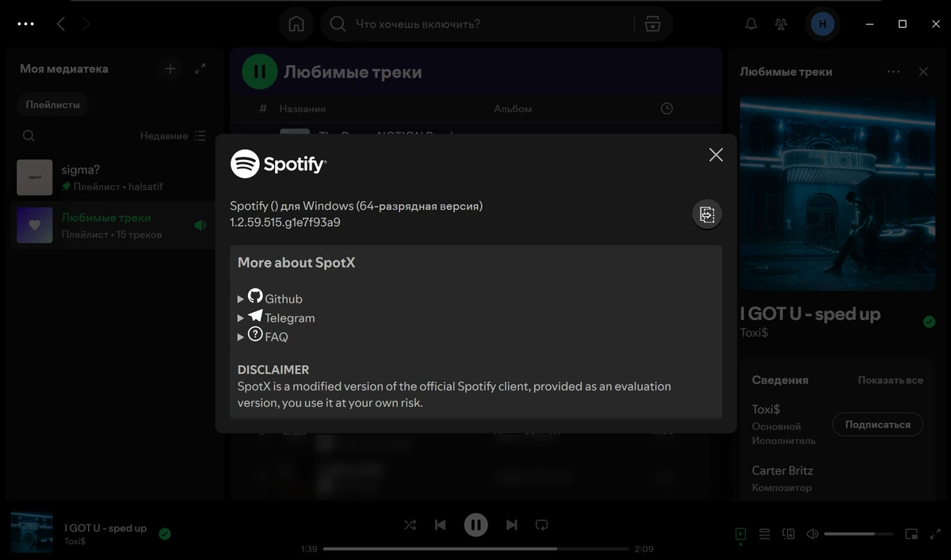Viewport: 951px width, 560px height.
Task: Skip to the previous track
Action: [x=440, y=524]
